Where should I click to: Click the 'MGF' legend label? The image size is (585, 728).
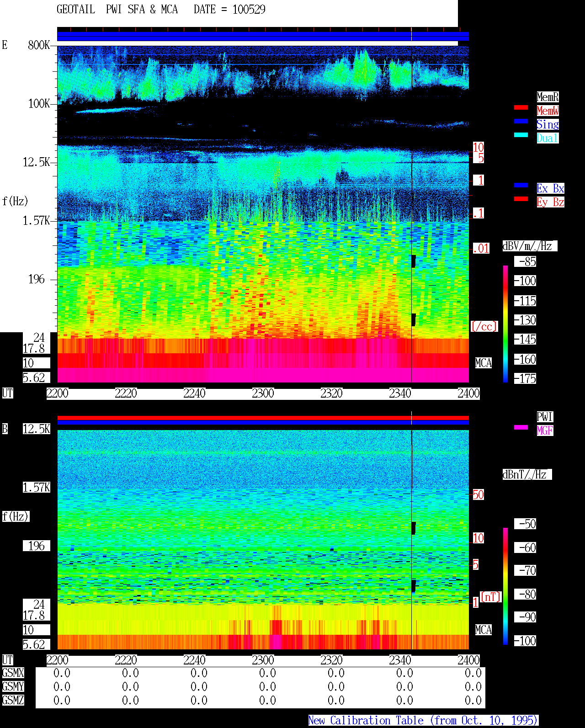[545, 430]
